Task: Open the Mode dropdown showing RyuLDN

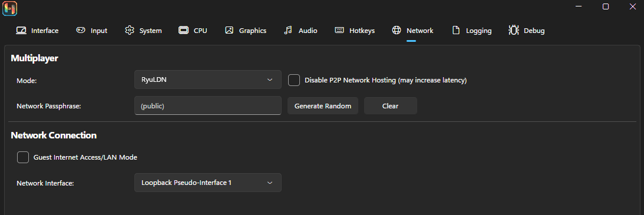Action: coord(208,80)
